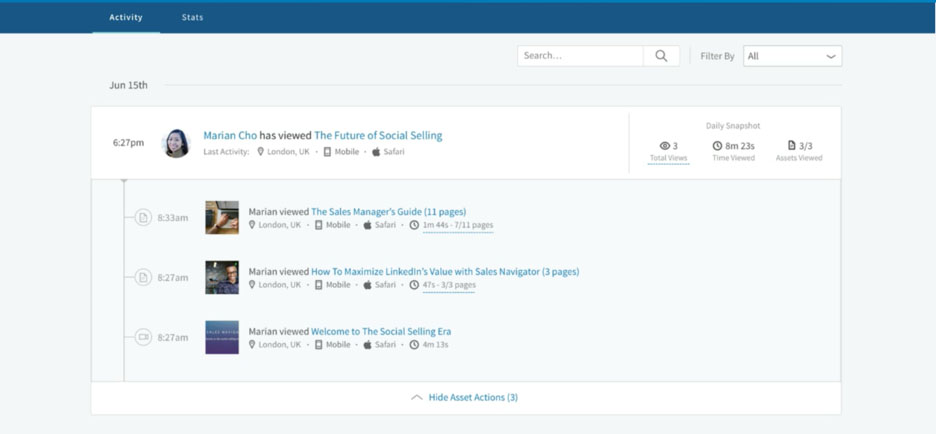The image size is (936, 434).
Task: Click the video icon beside Welcome entry
Action: [143, 337]
